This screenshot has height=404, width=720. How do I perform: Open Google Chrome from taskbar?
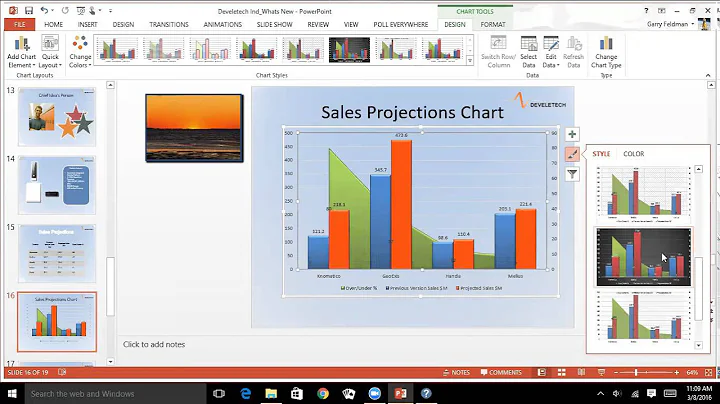pos(323,393)
